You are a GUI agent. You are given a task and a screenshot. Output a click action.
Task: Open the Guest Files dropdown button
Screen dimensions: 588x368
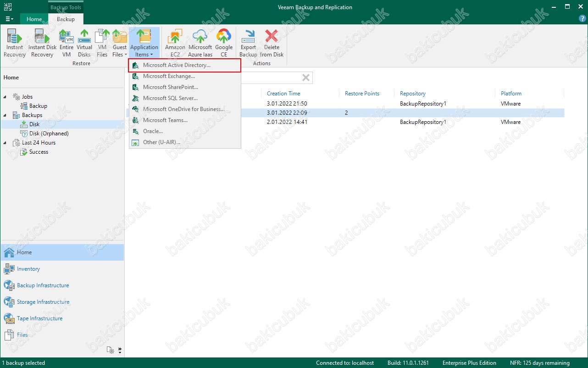pos(120,43)
